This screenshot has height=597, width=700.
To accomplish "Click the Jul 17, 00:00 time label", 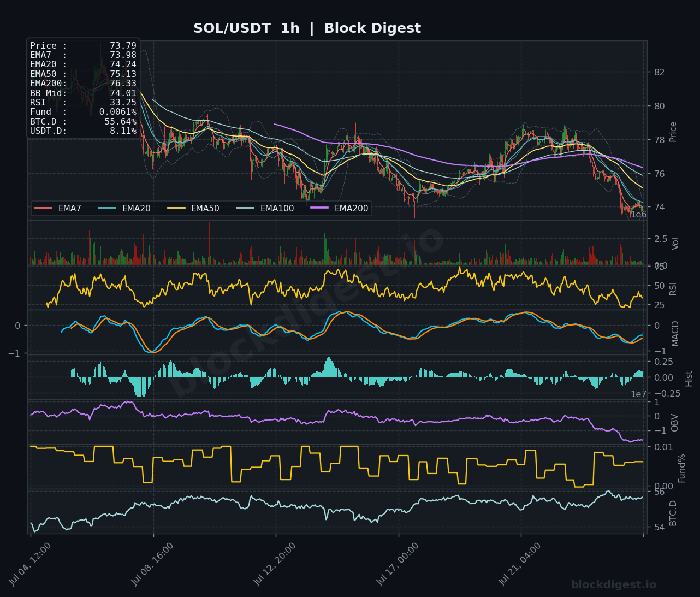I will click(x=398, y=564).
